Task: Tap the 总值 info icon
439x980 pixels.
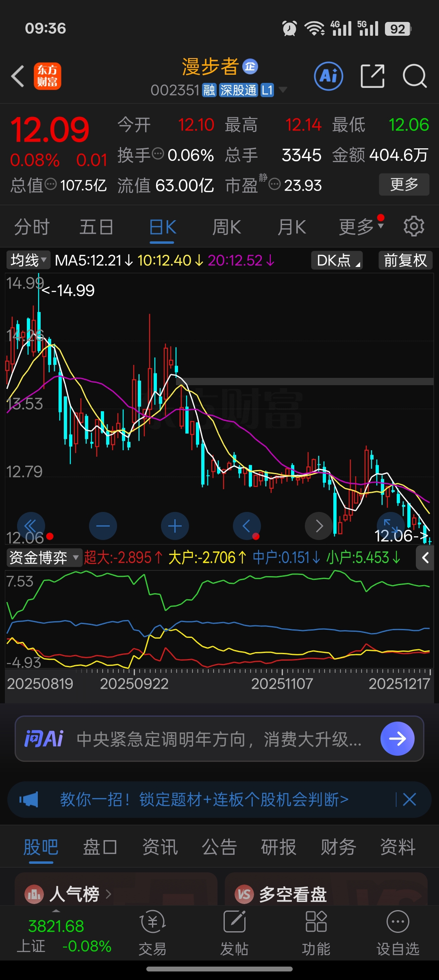Action: (x=50, y=184)
